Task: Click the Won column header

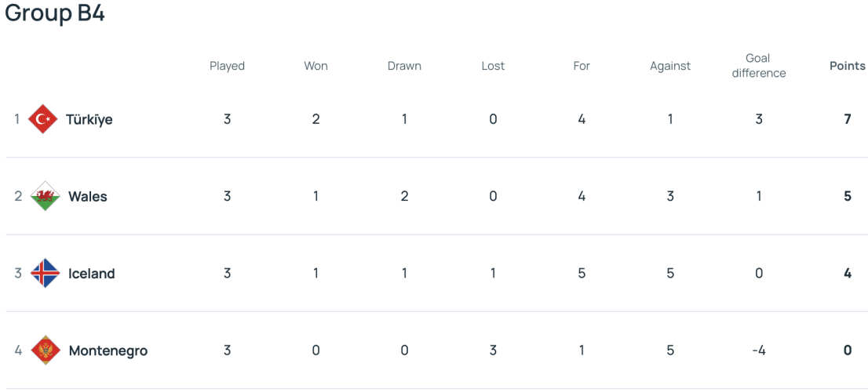Action: [x=315, y=67]
